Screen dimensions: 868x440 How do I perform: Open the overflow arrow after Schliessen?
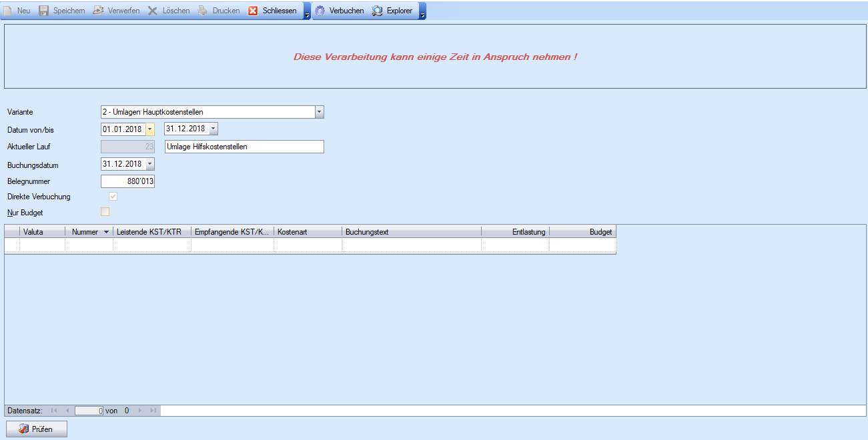[x=306, y=11]
